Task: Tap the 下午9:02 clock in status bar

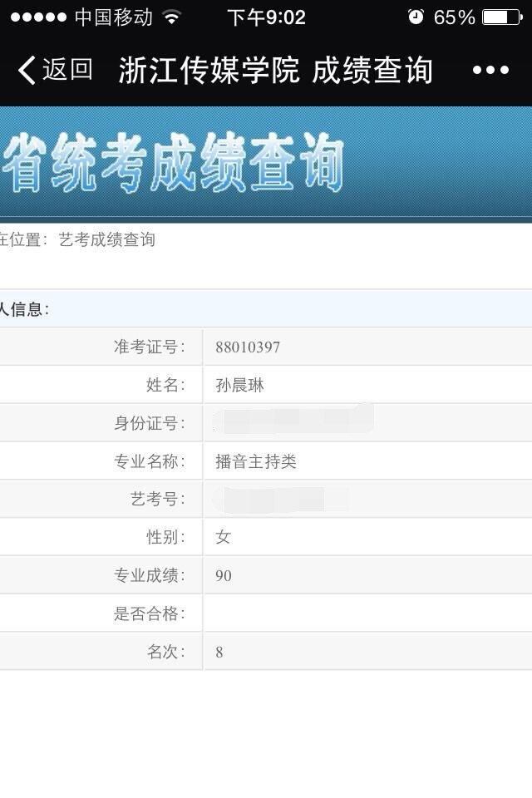Action: 266,17
